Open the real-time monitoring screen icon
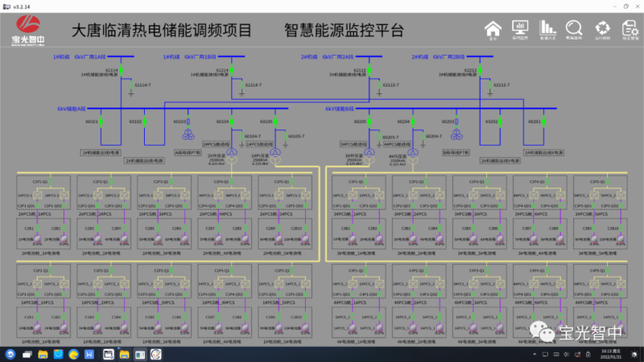 (x=519, y=30)
